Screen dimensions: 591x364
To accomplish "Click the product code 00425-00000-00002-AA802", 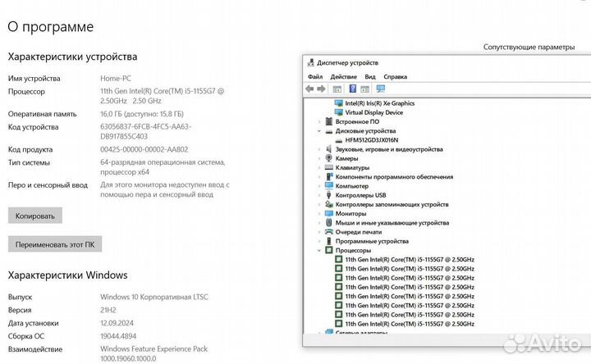I will click(144, 149).
